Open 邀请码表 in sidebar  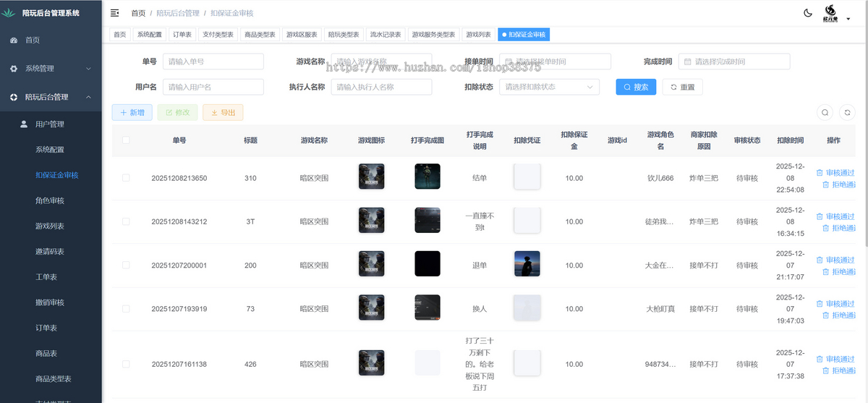tap(50, 252)
